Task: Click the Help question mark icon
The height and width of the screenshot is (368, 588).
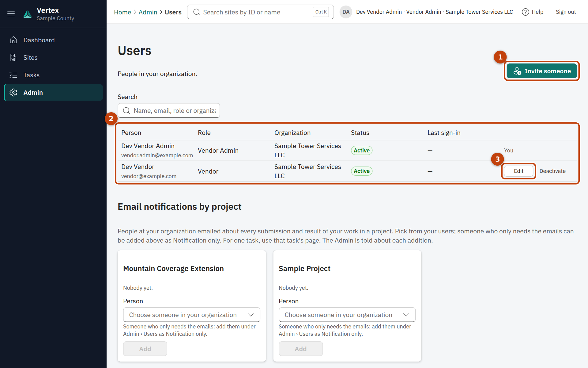Action: click(526, 12)
